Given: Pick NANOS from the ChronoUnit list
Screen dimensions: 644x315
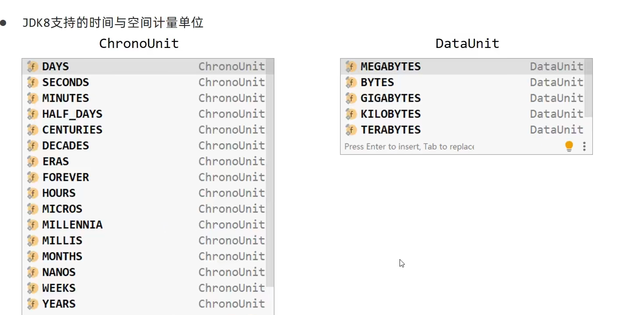Looking at the screenshot, I should click(x=59, y=272).
